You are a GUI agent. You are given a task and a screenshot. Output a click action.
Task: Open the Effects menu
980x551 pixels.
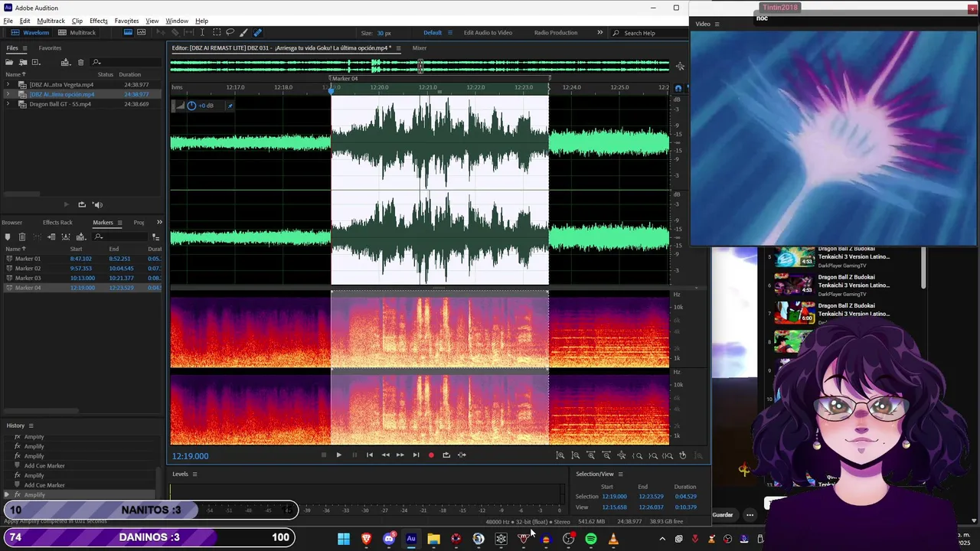pyautogui.click(x=98, y=21)
